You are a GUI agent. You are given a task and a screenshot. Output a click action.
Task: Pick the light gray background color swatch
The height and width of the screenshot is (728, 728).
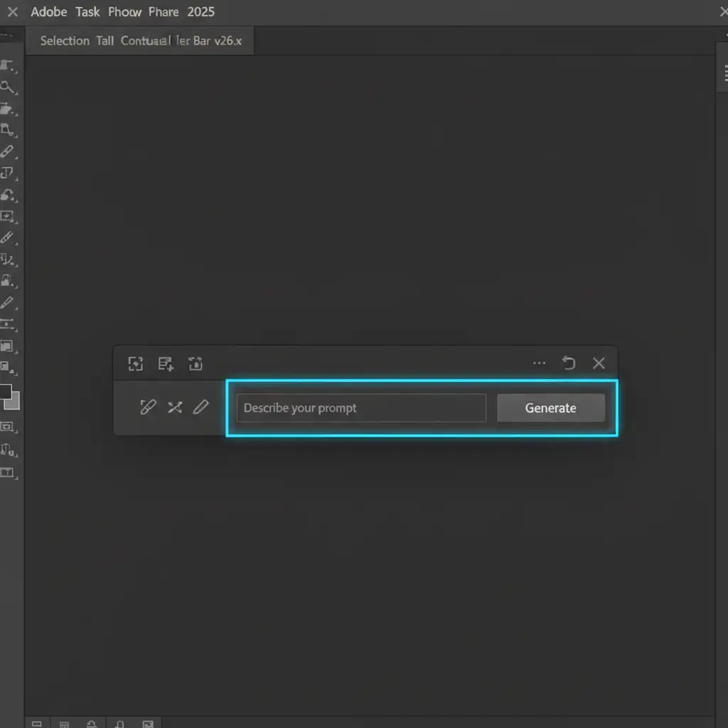point(14,402)
